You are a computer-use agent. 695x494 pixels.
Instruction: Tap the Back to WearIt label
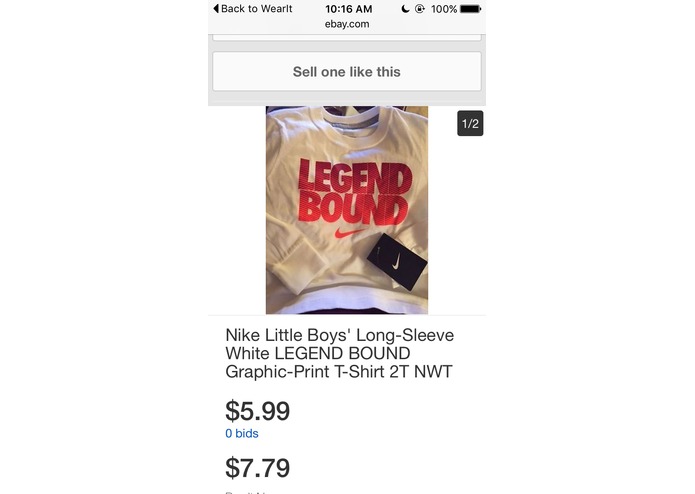click(256, 8)
